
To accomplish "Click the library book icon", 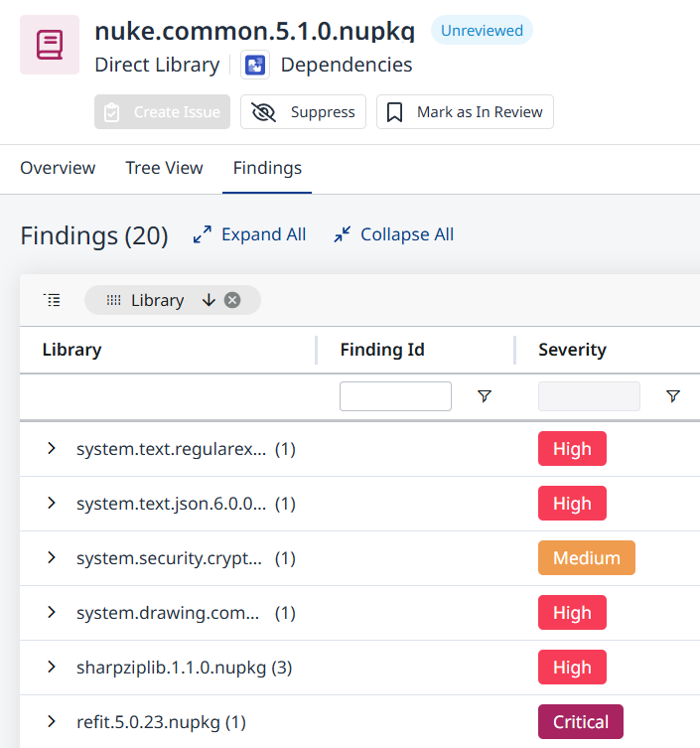I will click(49, 45).
